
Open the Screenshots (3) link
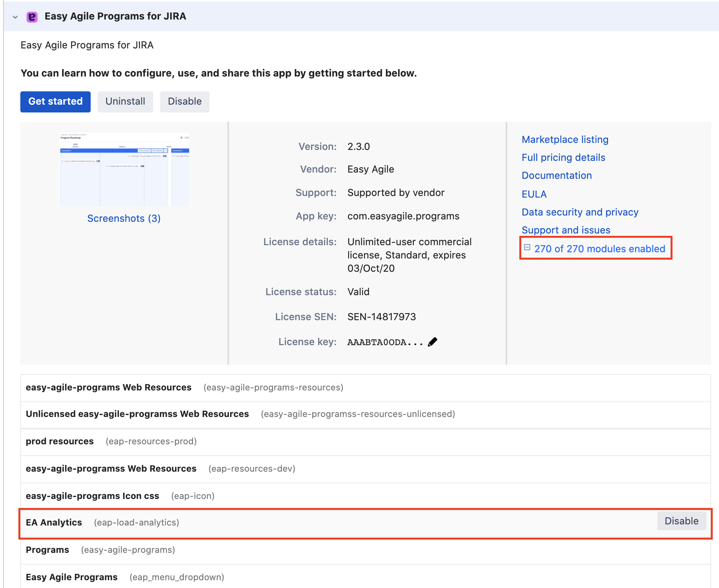[x=124, y=218]
